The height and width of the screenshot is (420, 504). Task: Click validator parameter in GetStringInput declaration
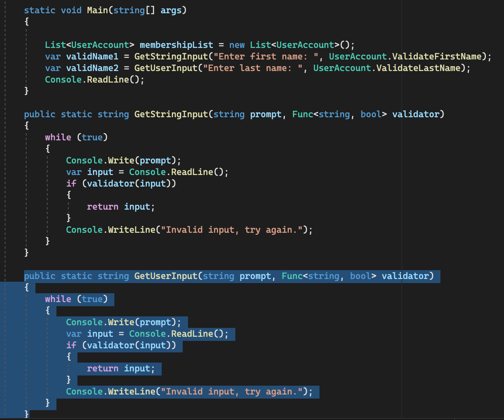416,114
